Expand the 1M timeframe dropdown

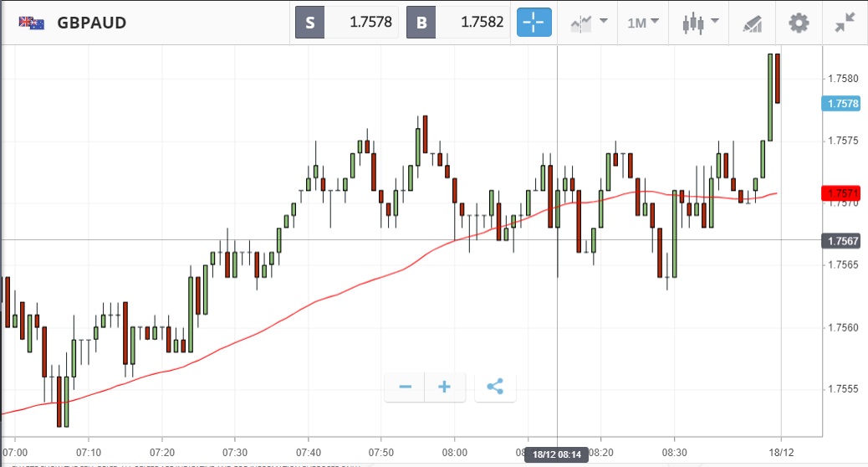coord(643,23)
